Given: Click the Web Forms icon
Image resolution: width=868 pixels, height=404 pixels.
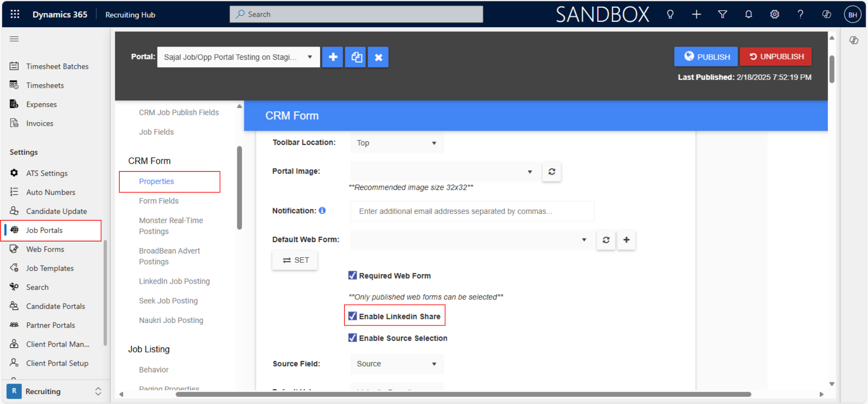Looking at the screenshot, I should [14, 249].
